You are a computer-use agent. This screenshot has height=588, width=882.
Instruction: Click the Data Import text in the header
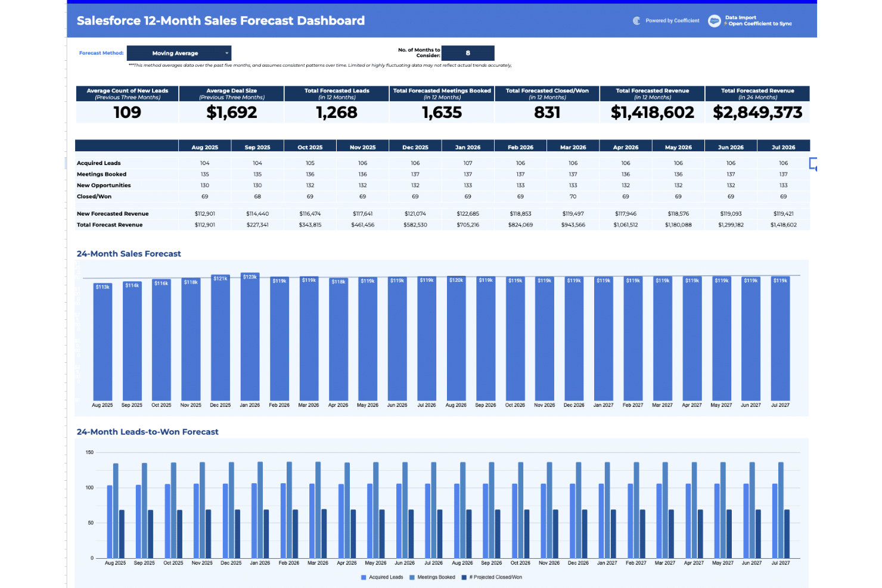click(741, 17)
